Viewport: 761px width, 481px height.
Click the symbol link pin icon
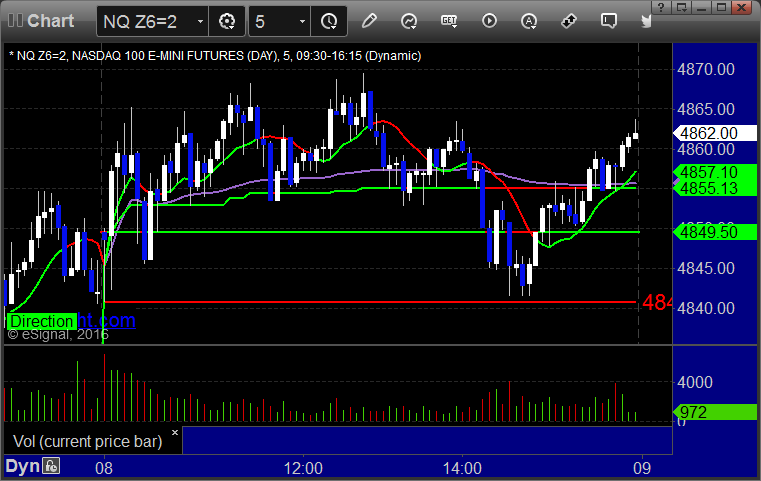[x=569, y=21]
